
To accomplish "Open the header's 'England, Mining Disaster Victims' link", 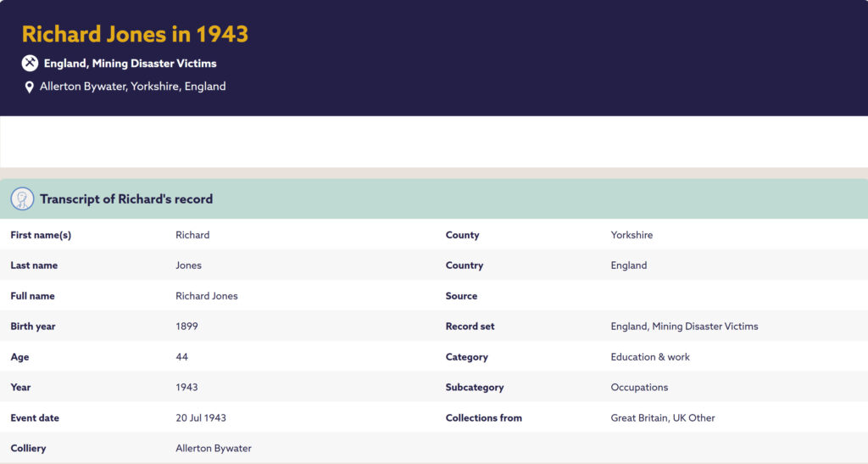I will pyautogui.click(x=130, y=64).
